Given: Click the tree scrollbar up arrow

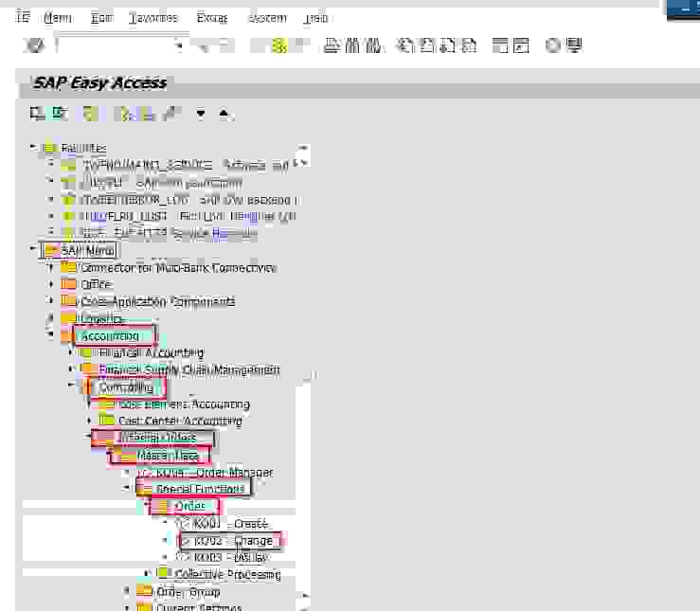Looking at the screenshot, I should point(303,147).
